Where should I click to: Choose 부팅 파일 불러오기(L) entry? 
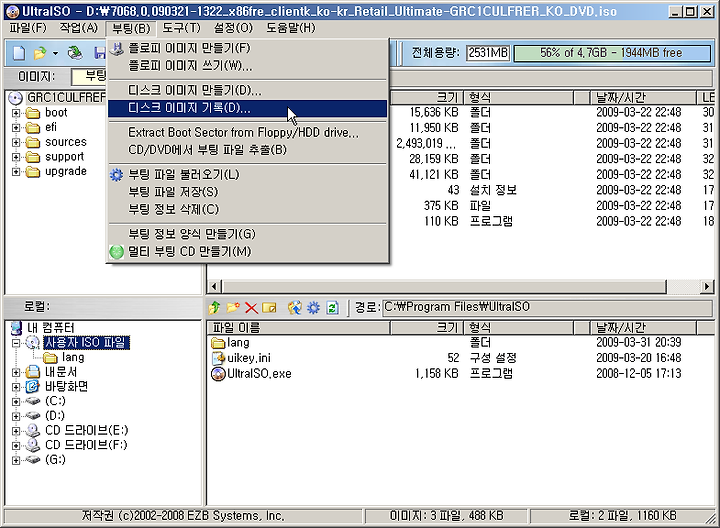pyautogui.click(x=248, y=175)
